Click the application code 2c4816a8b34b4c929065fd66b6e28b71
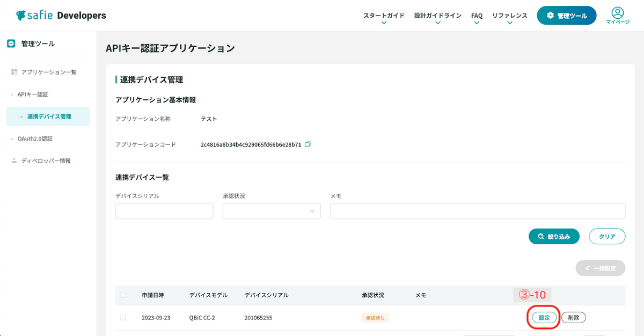This screenshot has height=336, width=644. (251, 145)
